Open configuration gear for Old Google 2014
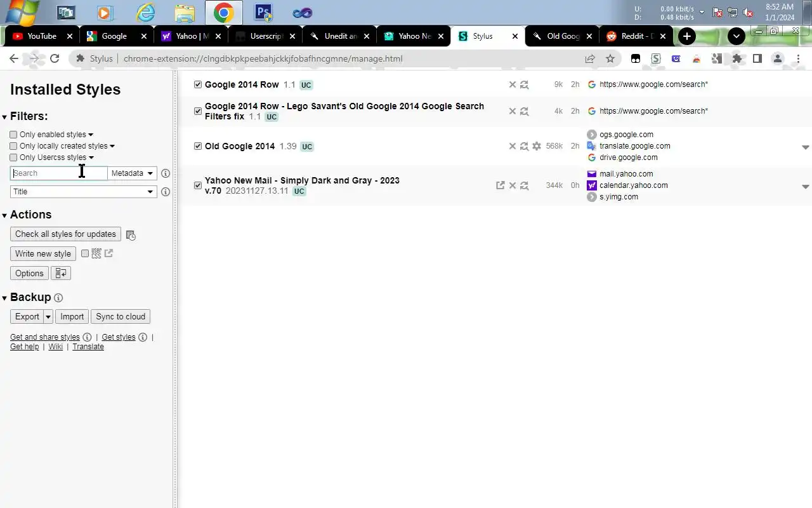Screen dimensions: 812x508 pos(537,146)
